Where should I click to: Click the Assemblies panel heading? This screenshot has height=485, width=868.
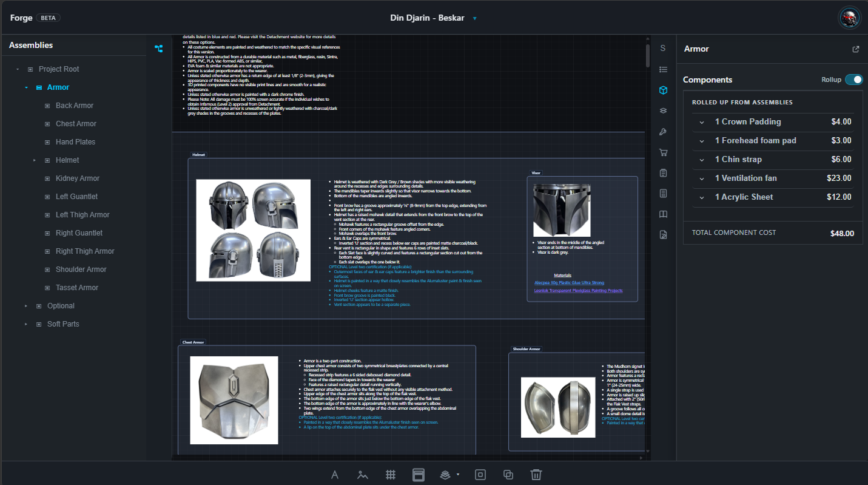[x=31, y=46]
